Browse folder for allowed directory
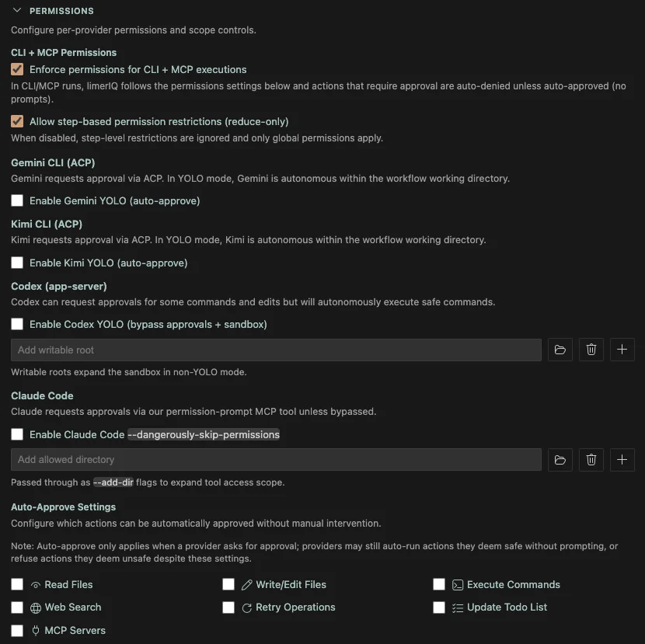The width and height of the screenshot is (645, 644). point(560,460)
